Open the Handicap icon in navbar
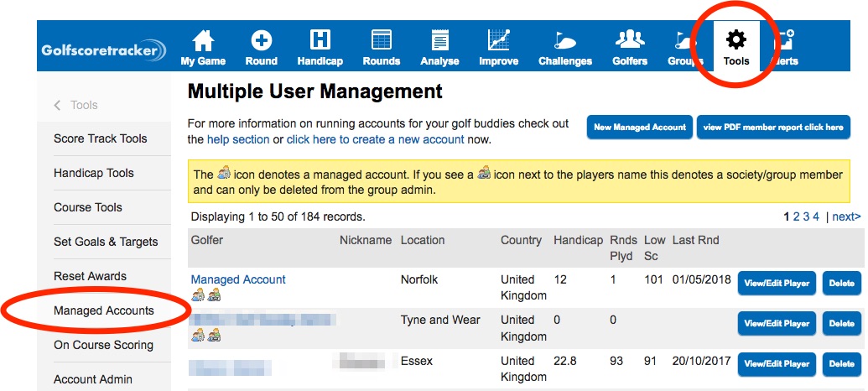This screenshot has width=868, height=391. click(x=320, y=41)
